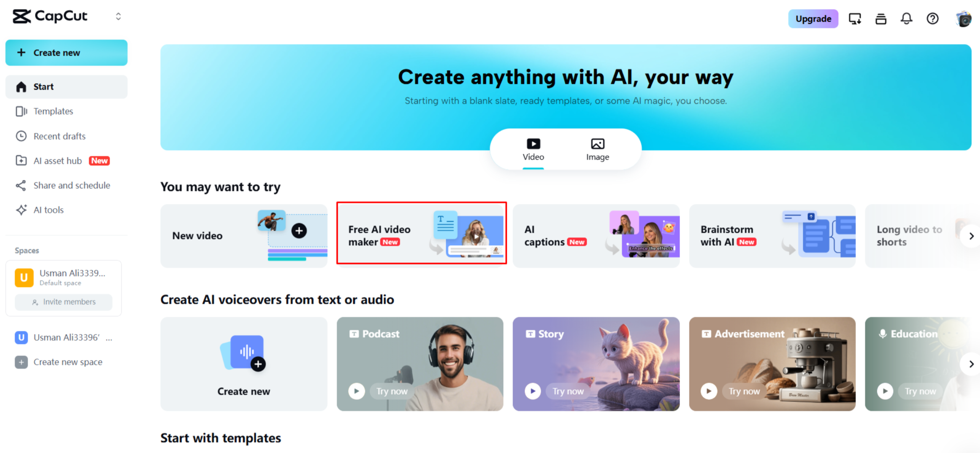
Task: Play the Podcast voiceover preview
Action: click(356, 391)
